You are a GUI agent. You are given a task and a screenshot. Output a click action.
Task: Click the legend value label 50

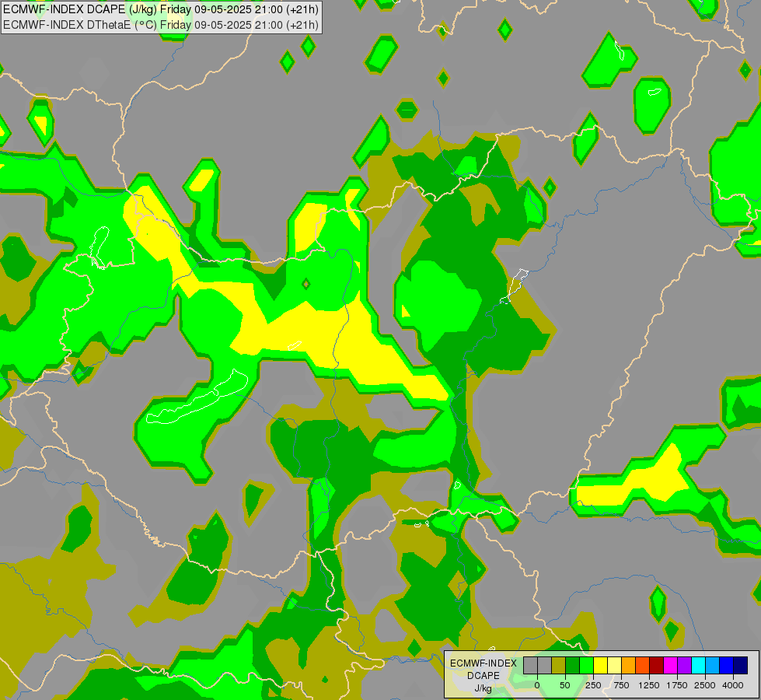tap(565, 685)
